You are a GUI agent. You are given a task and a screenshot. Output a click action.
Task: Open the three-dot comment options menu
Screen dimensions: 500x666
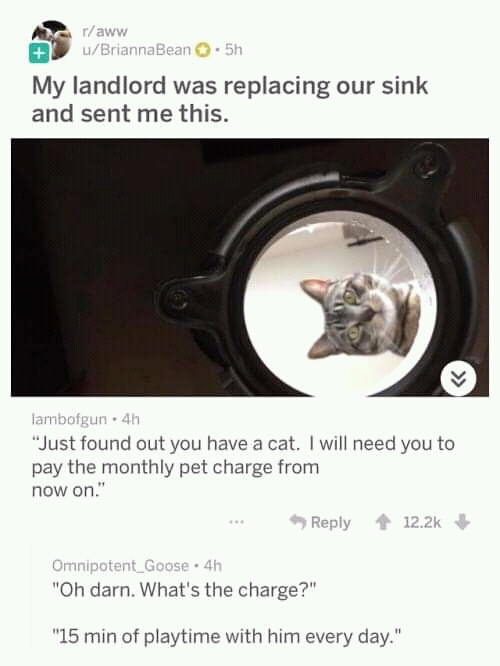[236, 522]
